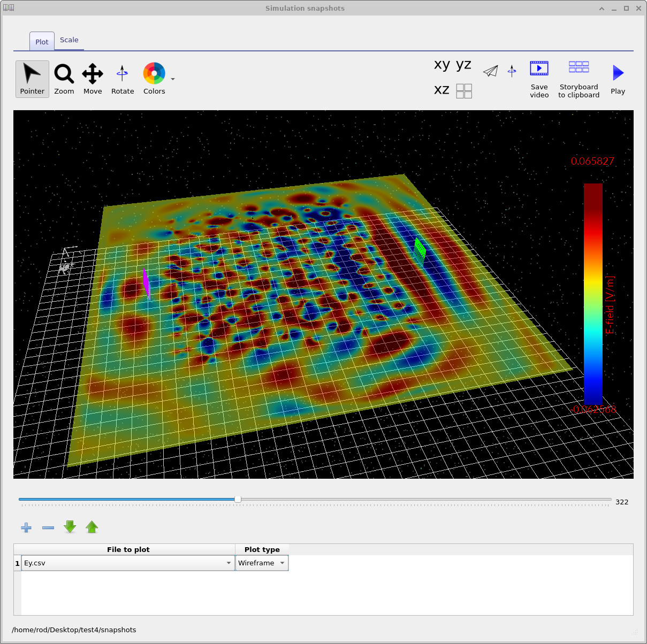The image size is (647, 644).
Task: Click the small rotate axis icon near Save video
Action: [x=512, y=71]
